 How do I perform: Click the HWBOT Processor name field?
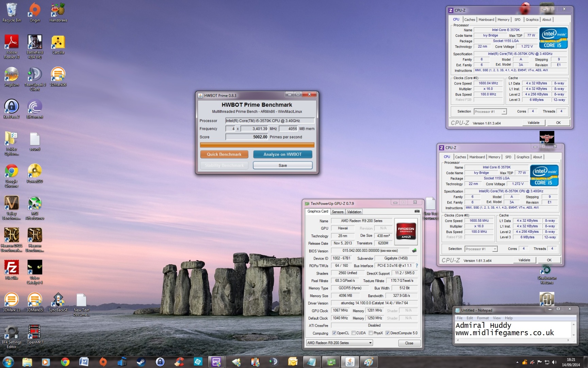(269, 121)
